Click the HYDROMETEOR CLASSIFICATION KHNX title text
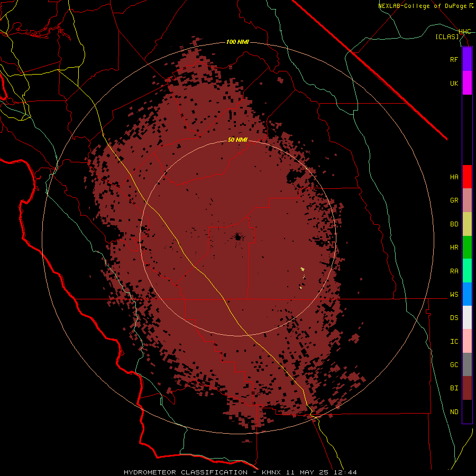 (x=240, y=472)
